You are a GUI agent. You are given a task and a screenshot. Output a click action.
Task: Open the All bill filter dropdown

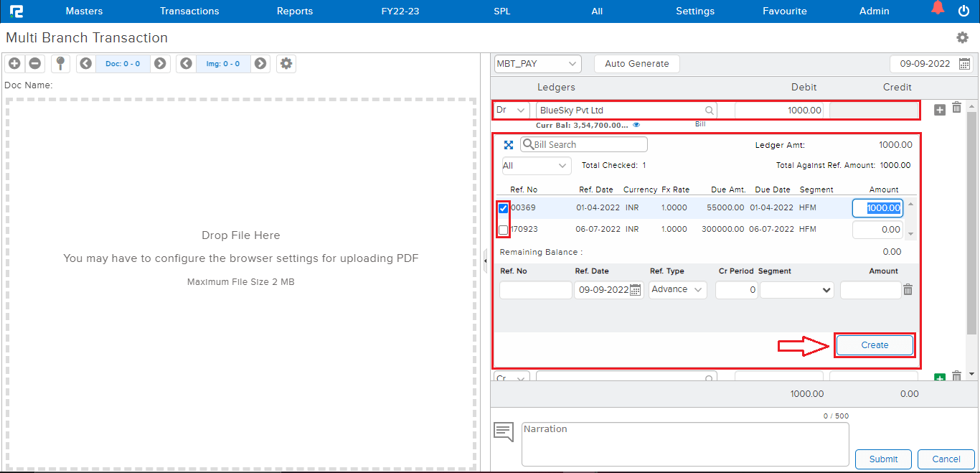[536, 166]
